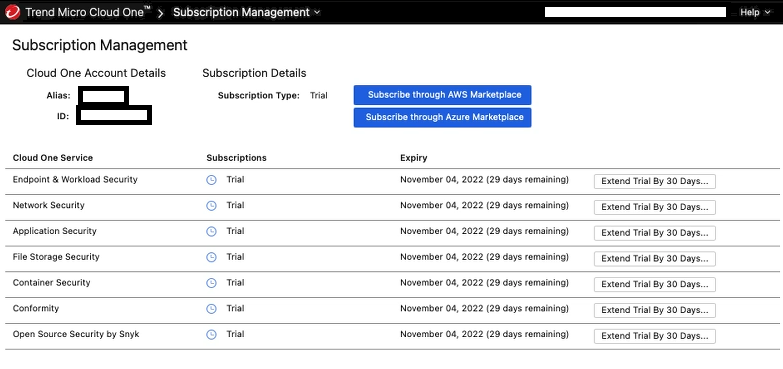Image resolution: width=783 pixels, height=369 pixels.
Task: Go to Trend Micro Cloud One home
Action: pyautogui.click(x=88, y=12)
